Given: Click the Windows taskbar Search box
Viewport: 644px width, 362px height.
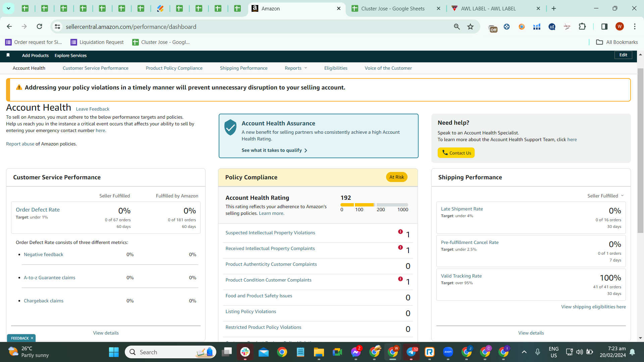Looking at the screenshot, I should (170, 352).
